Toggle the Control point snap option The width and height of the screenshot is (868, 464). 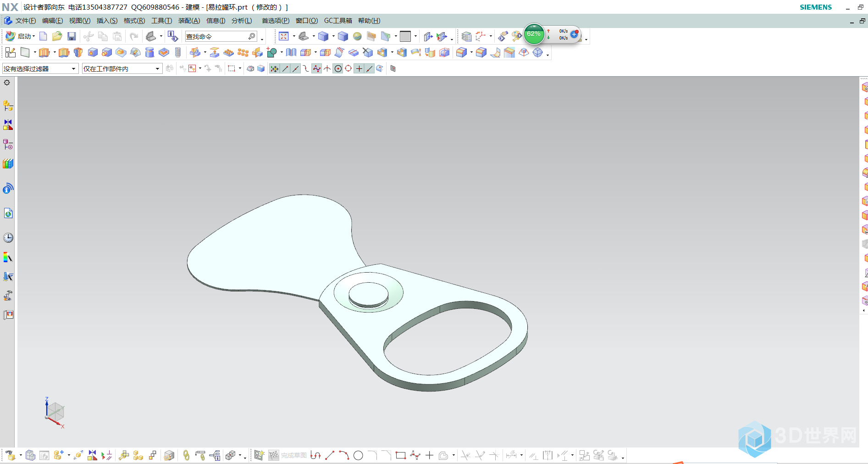coord(306,68)
